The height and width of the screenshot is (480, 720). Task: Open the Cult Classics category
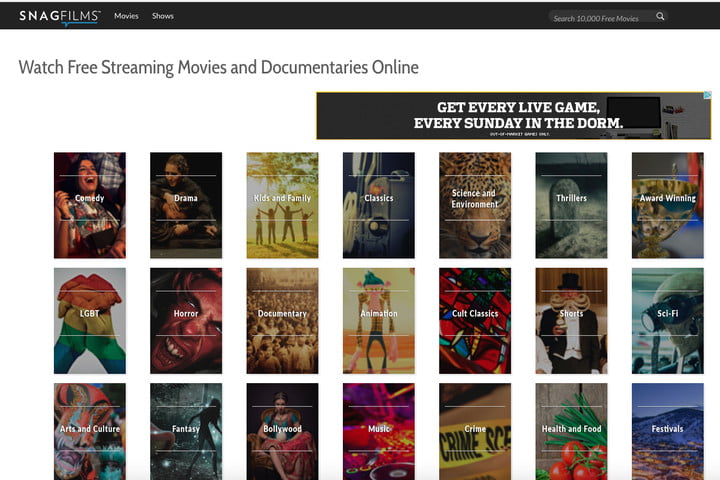click(x=475, y=321)
